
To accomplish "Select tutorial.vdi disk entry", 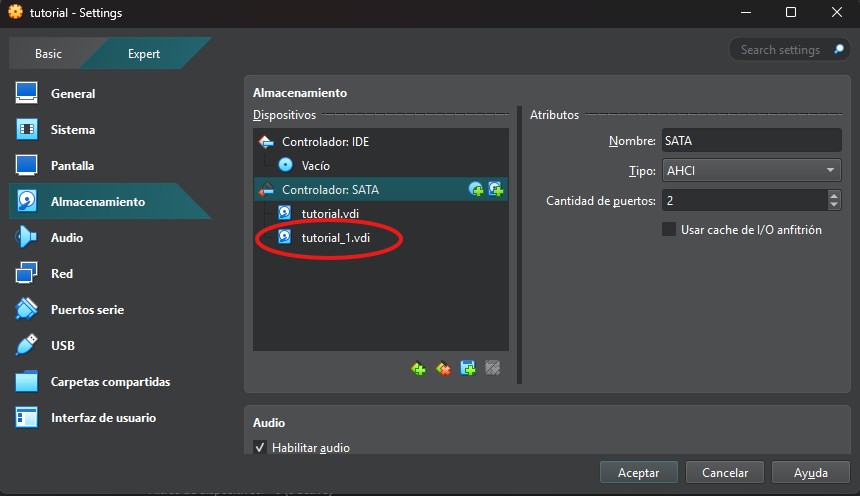I will point(381,213).
